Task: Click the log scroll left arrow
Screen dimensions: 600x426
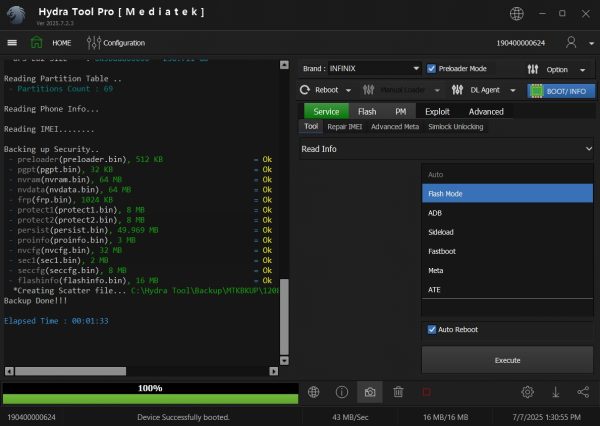Action: pos(9,371)
